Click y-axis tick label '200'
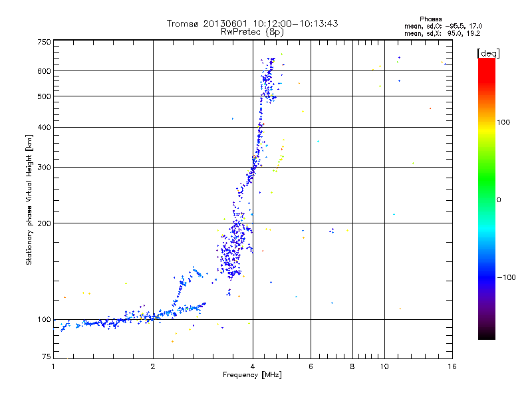Image resolution: width=532 pixels, height=399 pixels. pyautogui.click(x=44, y=223)
